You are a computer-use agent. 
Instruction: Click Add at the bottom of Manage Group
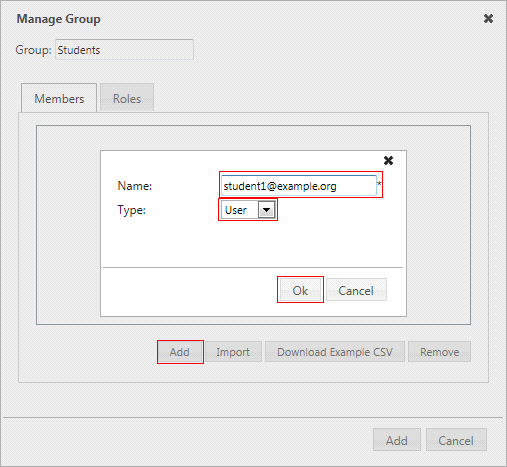coord(397,440)
